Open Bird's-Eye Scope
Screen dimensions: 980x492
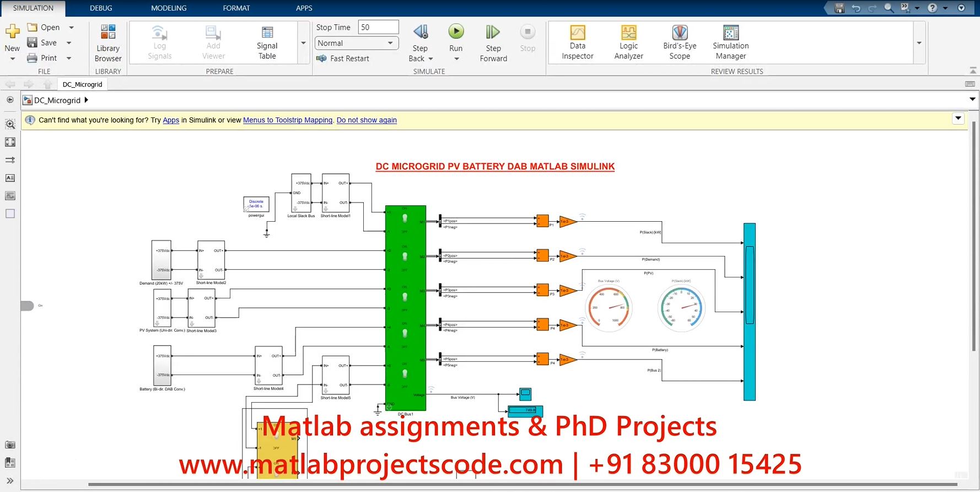[680, 42]
